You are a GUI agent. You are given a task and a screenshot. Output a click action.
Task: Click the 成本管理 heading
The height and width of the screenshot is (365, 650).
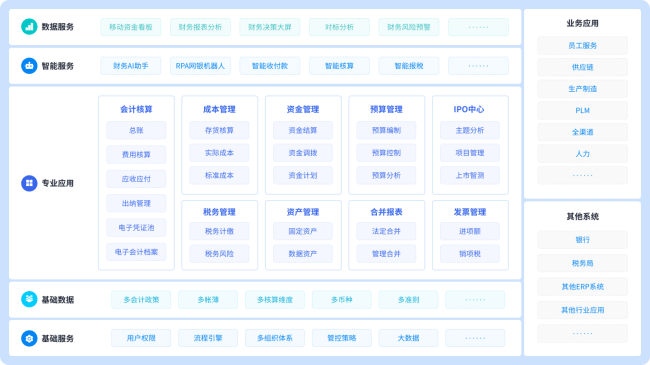[219, 110]
